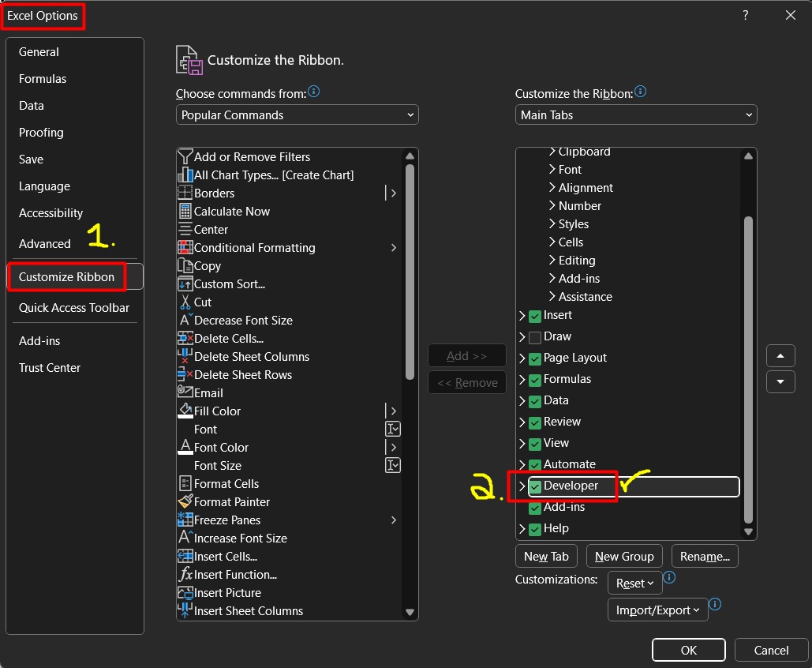This screenshot has width=812, height=668.
Task: Click the Fill Color bucket icon
Action: [185, 411]
